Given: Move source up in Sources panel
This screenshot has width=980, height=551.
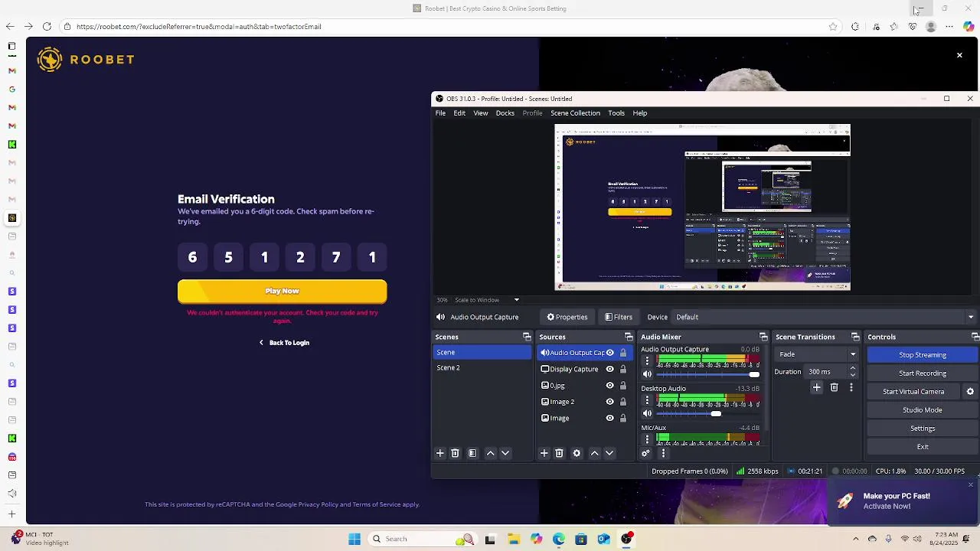Looking at the screenshot, I should [595, 453].
